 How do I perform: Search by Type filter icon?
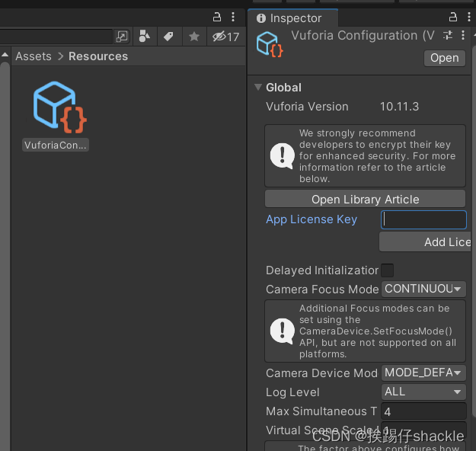pos(145,37)
